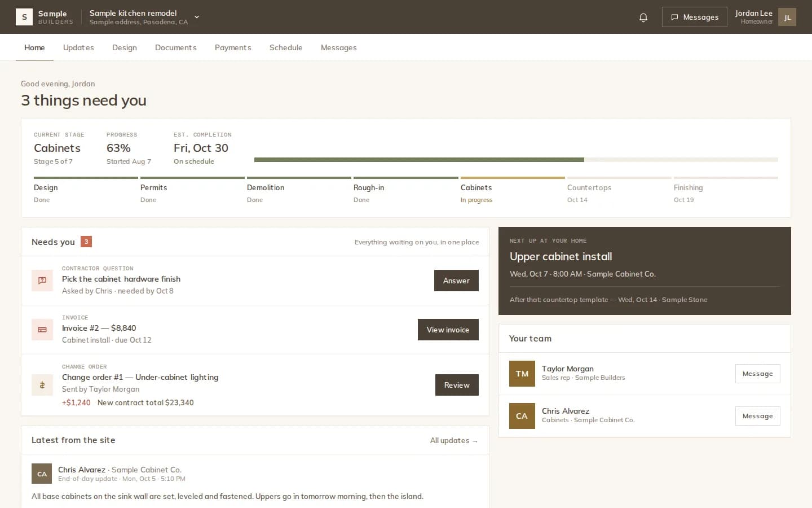Image resolution: width=812 pixels, height=508 pixels.
Task: Open the notifications bell
Action: [x=643, y=17]
